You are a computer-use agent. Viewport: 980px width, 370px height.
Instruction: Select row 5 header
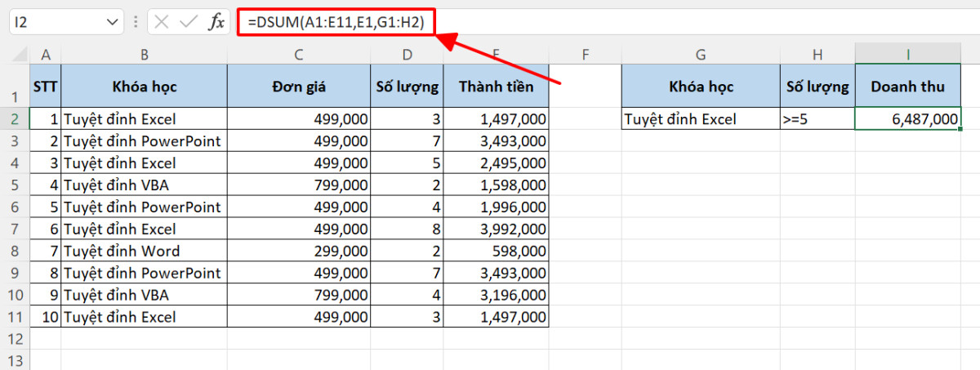15,185
